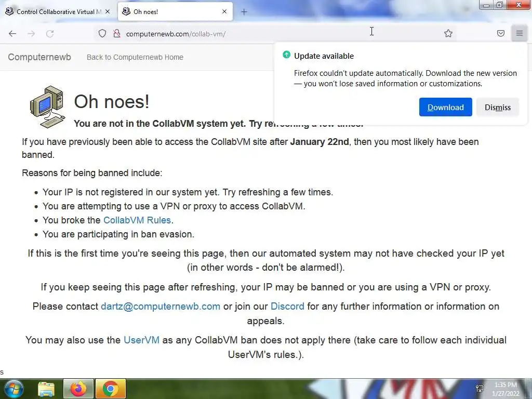The height and width of the screenshot is (399, 532).
Task: Reload the page with the refresh icon
Action: coord(50,34)
